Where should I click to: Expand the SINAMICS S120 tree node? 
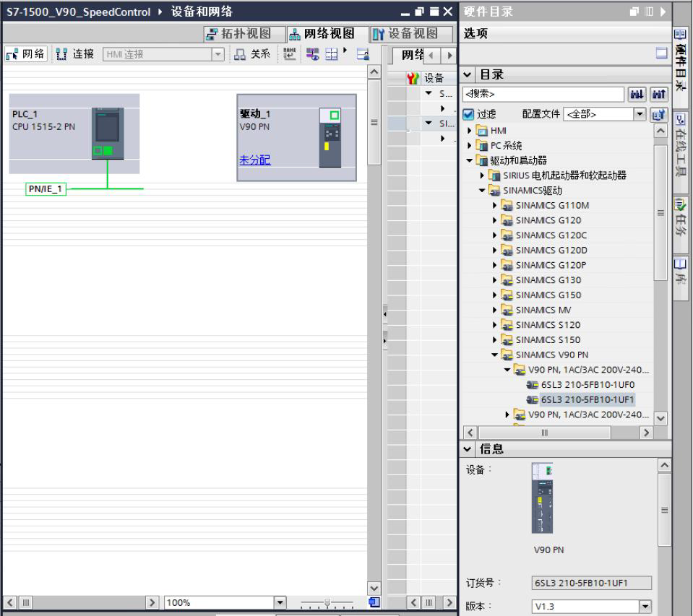[x=494, y=325]
